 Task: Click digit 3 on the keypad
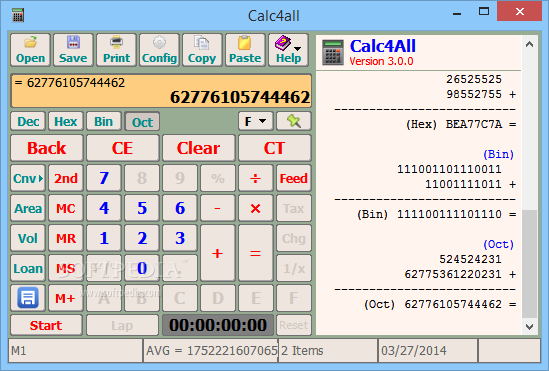180,238
